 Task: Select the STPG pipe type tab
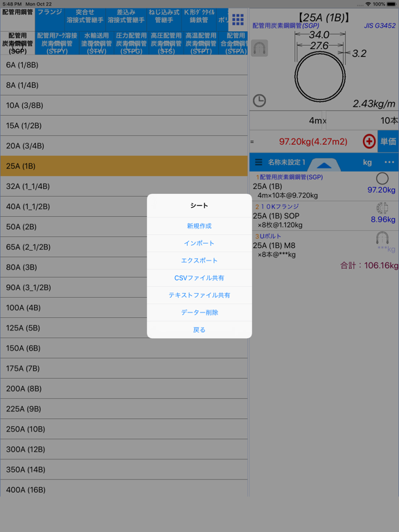pyautogui.click(x=132, y=43)
